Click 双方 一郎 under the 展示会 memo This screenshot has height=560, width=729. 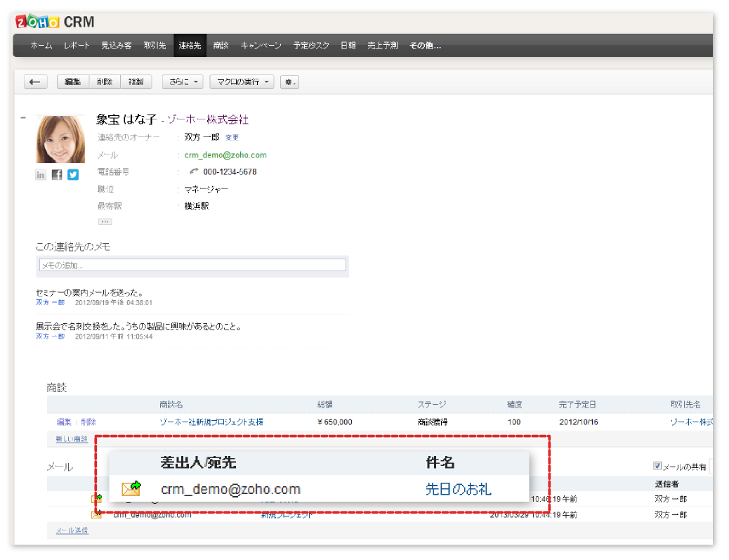tap(50, 337)
